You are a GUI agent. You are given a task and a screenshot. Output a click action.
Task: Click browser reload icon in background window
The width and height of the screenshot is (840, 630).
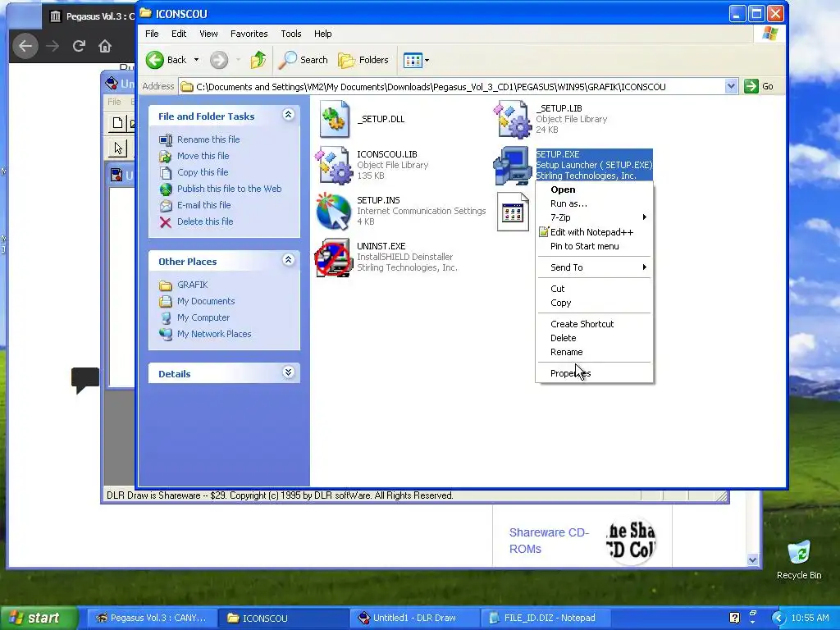tap(79, 46)
